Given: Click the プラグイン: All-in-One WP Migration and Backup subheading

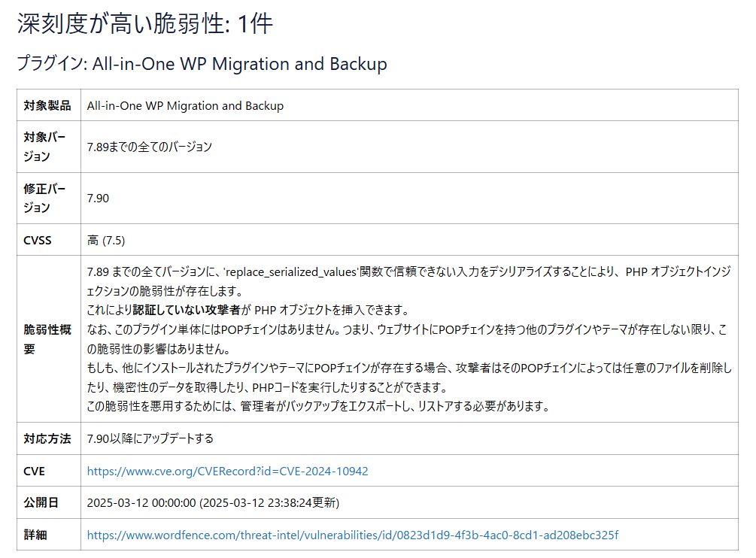Looking at the screenshot, I should pyautogui.click(x=202, y=64).
